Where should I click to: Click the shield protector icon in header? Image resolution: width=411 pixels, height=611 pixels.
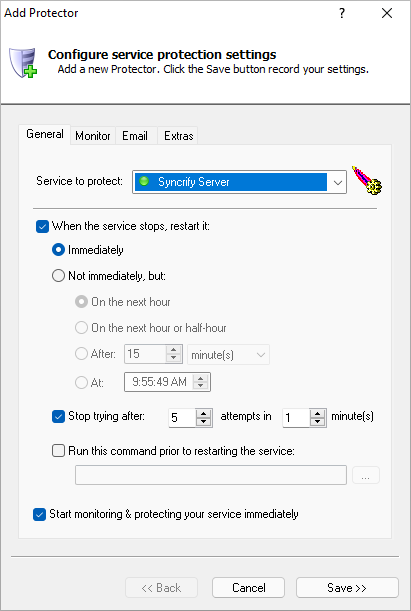(x=23, y=63)
